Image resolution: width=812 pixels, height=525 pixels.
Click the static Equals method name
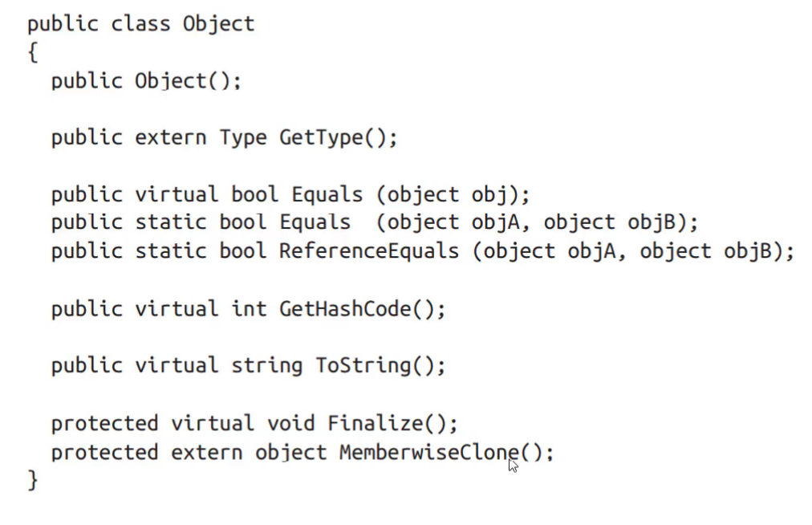coord(315,222)
